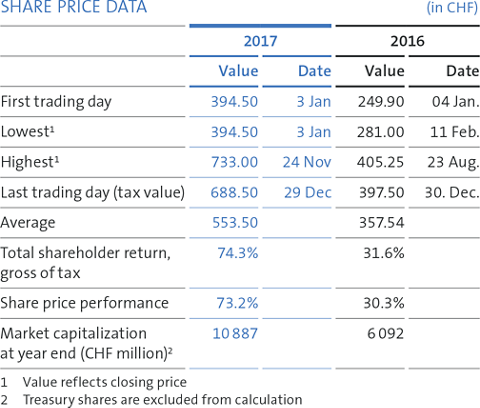Click the 2016 Value subheader
The image size is (480, 408).
(x=385, y=71)
